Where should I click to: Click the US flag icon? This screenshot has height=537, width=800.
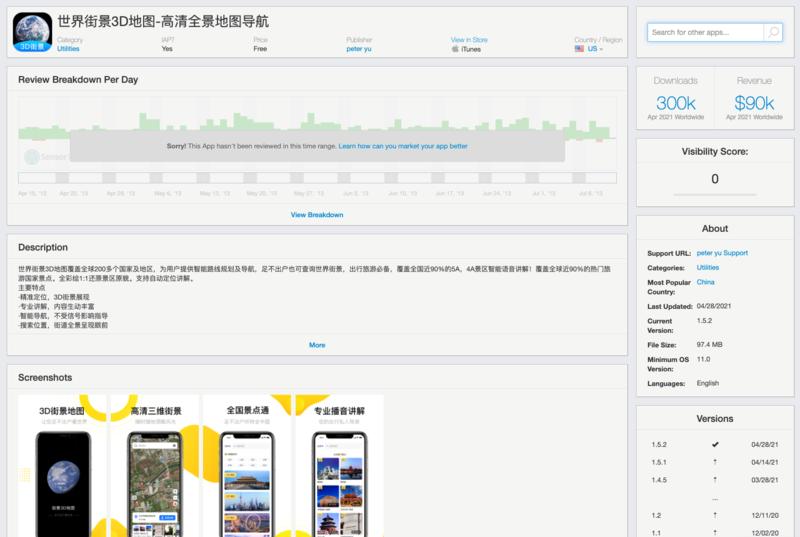point(579,48)
